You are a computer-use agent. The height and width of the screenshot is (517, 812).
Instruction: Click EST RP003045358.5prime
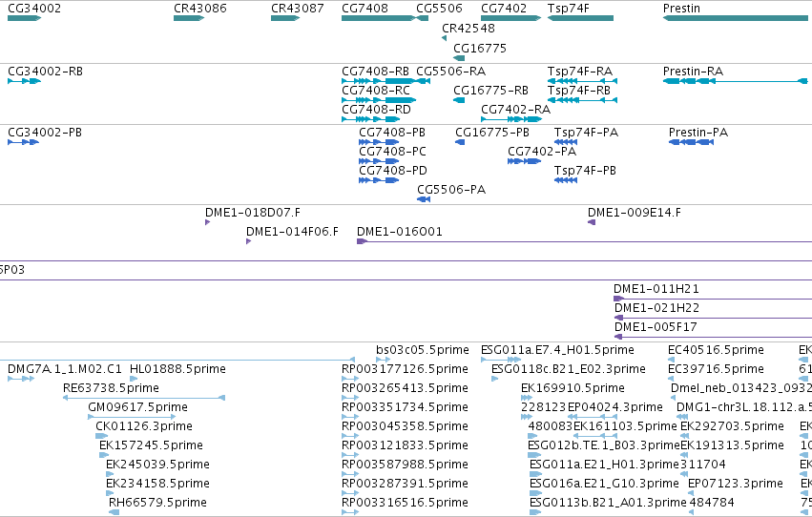(x=350, y=436)
